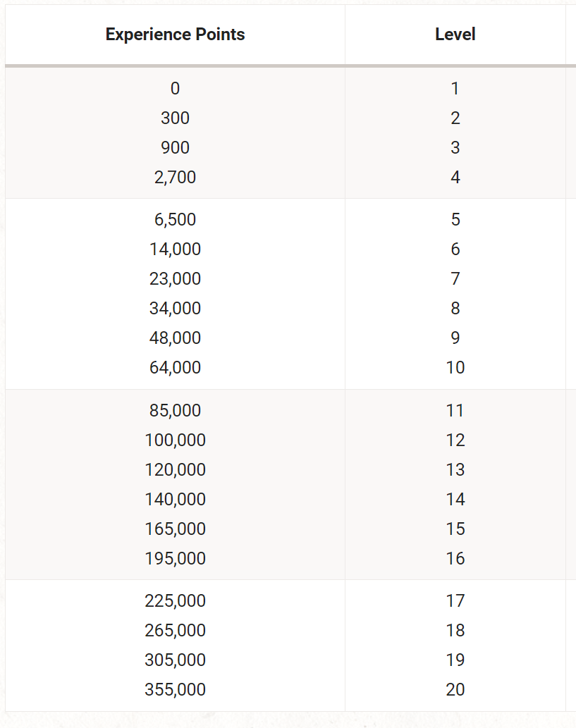Select level 5 in the Level column

tap(455, 220)
